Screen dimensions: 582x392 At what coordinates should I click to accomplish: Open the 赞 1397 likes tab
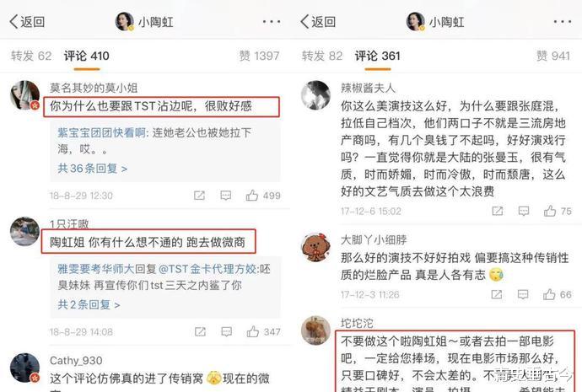click(x=260, y=56)
